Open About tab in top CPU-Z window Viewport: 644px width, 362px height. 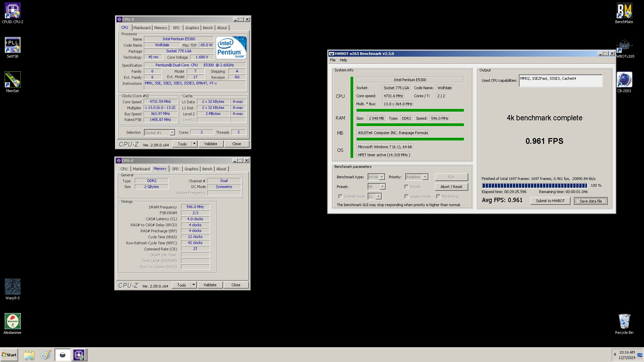(x=222, y=28)
